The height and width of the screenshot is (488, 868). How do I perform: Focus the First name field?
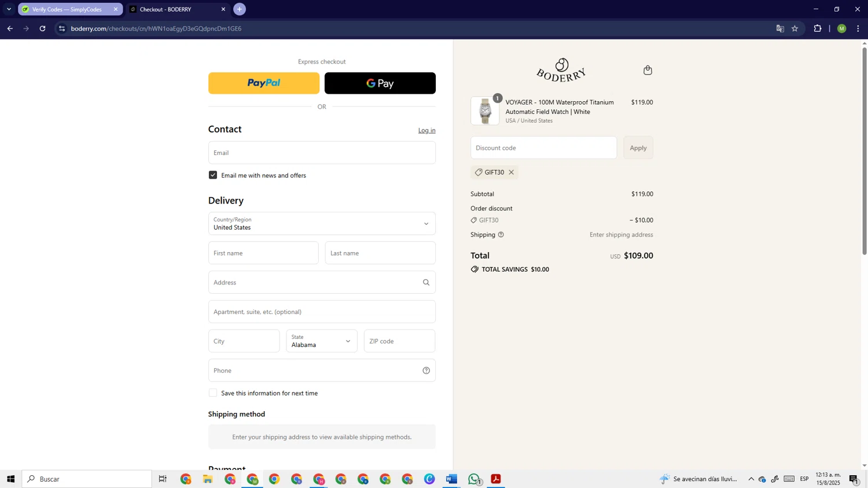263,253
